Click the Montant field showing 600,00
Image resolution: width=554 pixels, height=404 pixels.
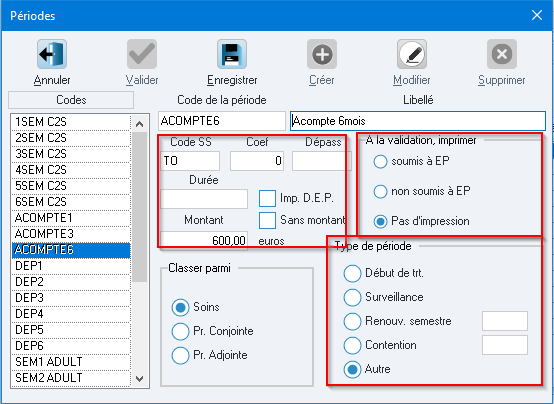pyautogui.click(x=204, y=241)
